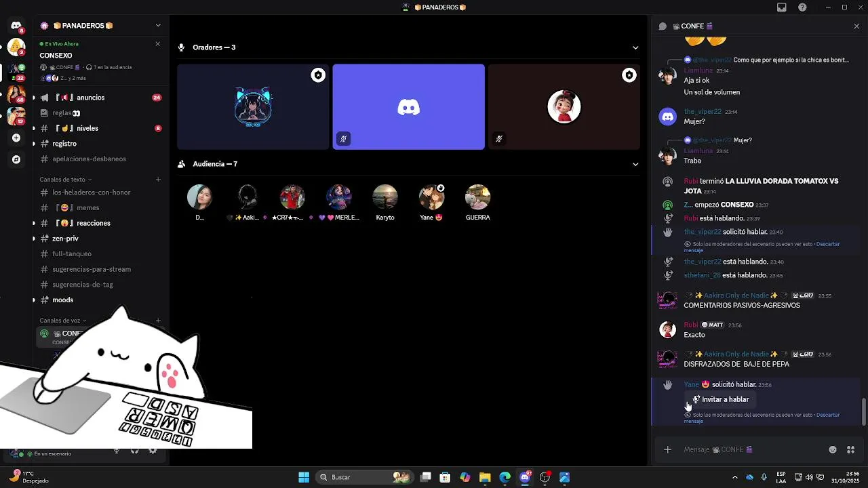Viewport: 868px width, 488px height.
Task: Open the taskbar volume speaker icon
Action: [808, 477]
